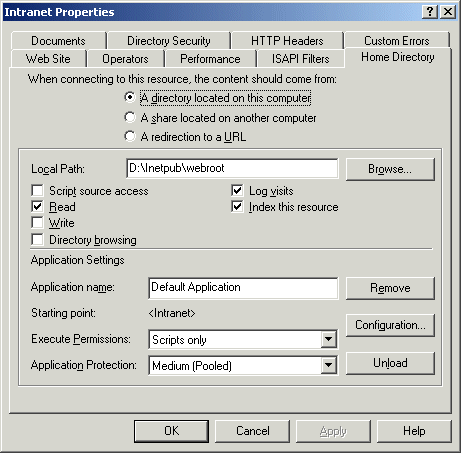Browse for a local path

click(x=390, y=169)
